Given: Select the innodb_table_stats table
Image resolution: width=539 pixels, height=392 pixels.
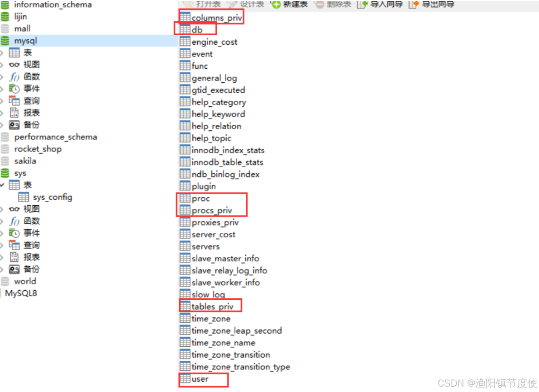Looking at the screenshot, I should pyautogui.click(x=227, y=162).
